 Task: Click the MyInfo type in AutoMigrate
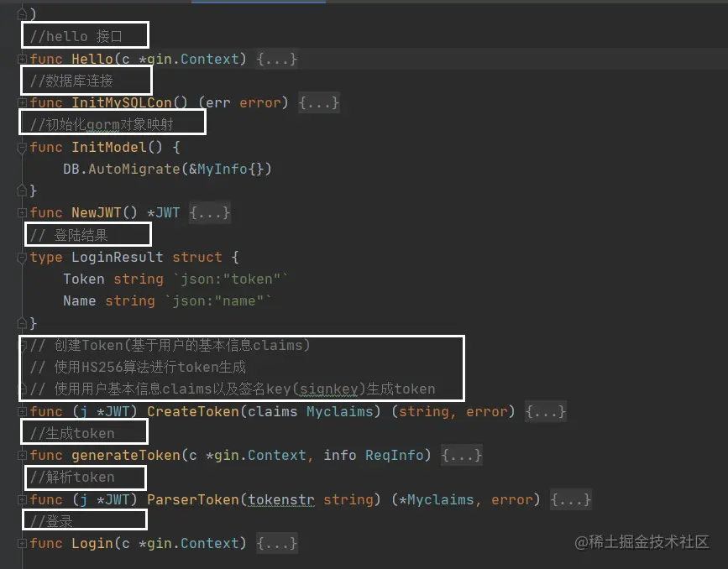coord(223,169)
